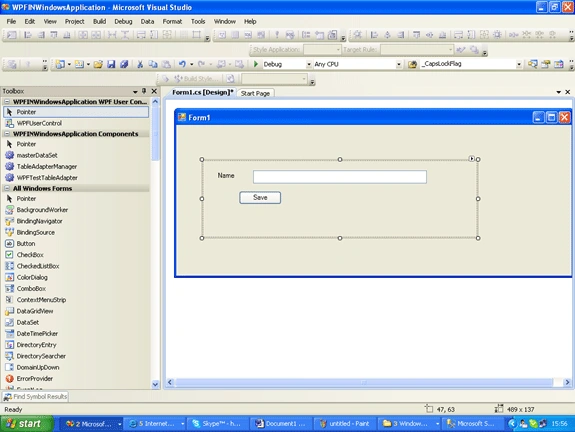Click the Find in Files icon

[x=412, y=65]
